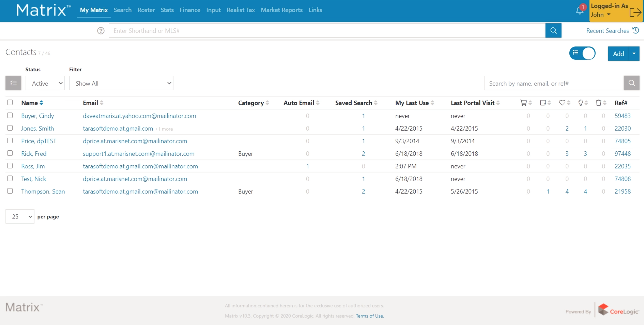The height and width of the screenshot is (325, 644).
Task: Go to the Market Reports menu
Action: [282, 10]
